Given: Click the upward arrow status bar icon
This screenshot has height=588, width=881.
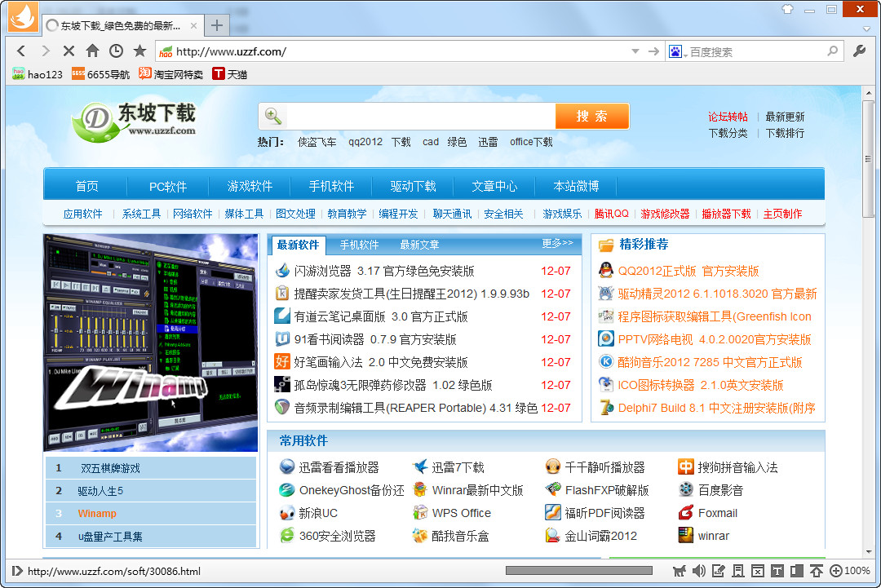Looking at the screenshot, I should coord(817,571).
